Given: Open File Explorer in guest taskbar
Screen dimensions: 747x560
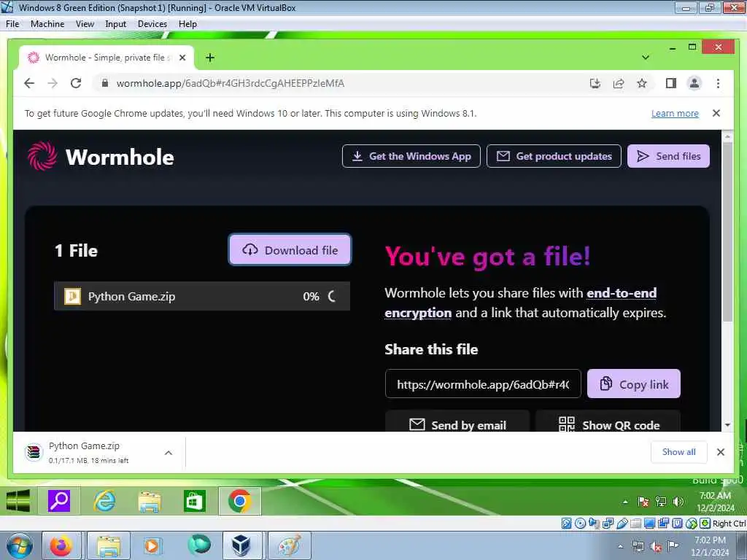Looking at the screenshot, I should point(149,502).
